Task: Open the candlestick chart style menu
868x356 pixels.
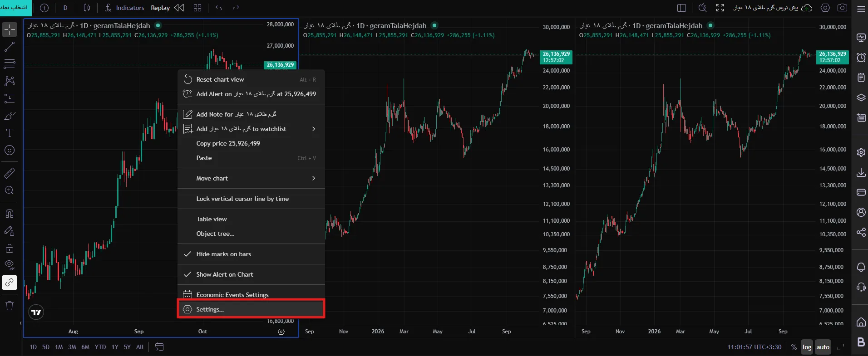Action: 87,8
